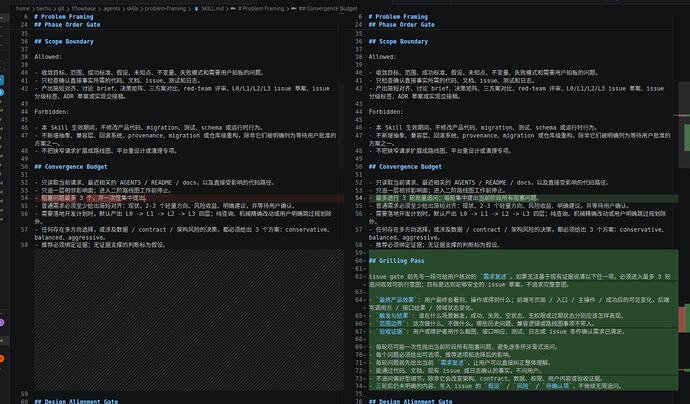
Task: Click the green change marker in the right minimap
Action: (x=686, y=137)
